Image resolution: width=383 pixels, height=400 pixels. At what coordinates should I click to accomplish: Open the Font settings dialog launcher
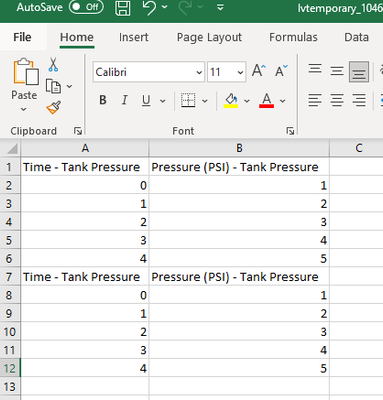(x=290, y=131)
